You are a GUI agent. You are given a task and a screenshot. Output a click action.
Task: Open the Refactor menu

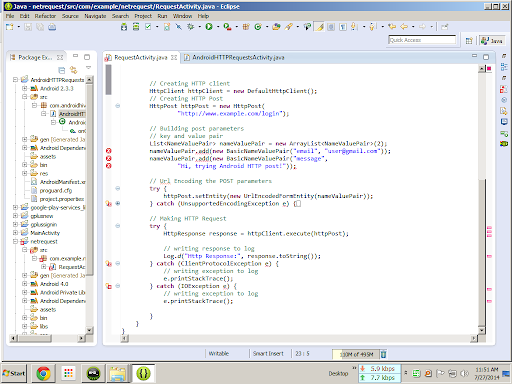tap(45, 16)
